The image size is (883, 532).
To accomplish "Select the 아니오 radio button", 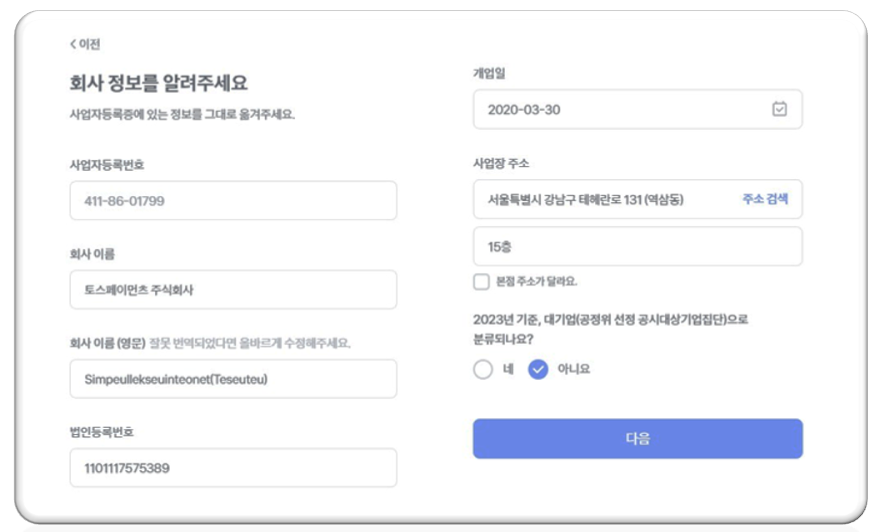I will pos(539,369).
